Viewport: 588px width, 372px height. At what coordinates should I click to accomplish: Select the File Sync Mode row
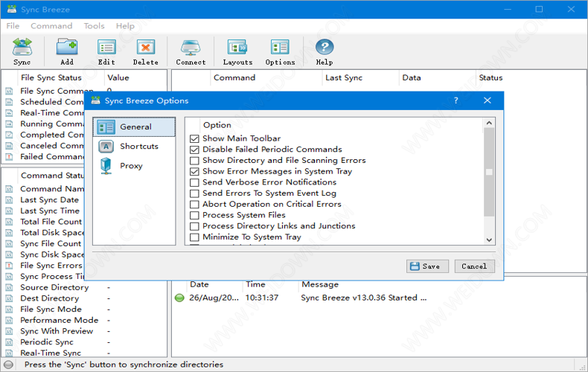(84, 310)
